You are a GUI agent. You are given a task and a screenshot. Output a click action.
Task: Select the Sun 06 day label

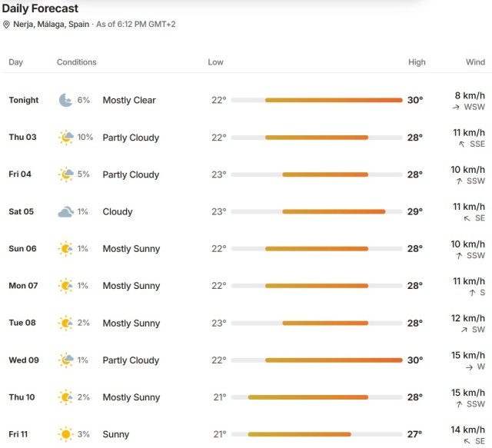click(22, 249)
